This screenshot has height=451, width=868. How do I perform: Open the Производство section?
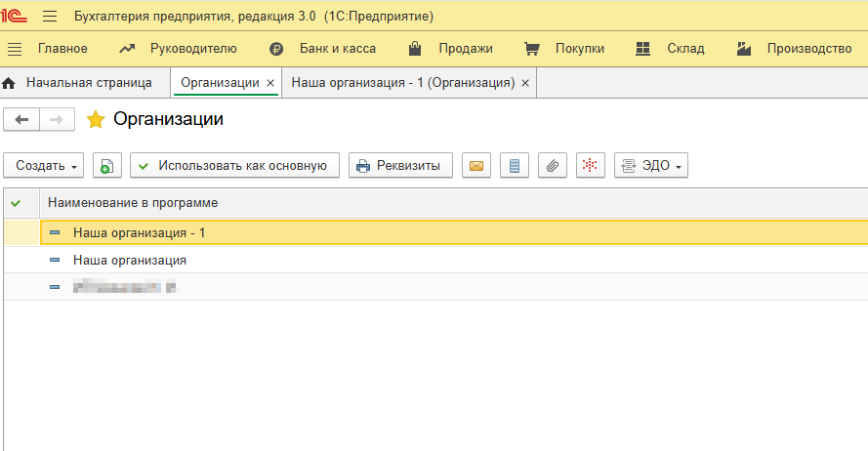click(x=808, y=49)
